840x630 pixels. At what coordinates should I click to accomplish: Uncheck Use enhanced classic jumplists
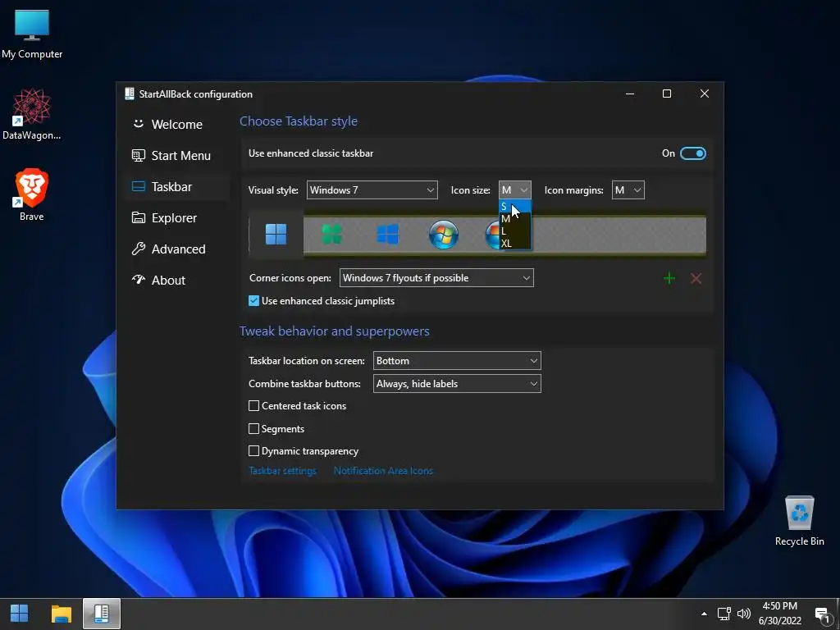click(x=254, y=301)
